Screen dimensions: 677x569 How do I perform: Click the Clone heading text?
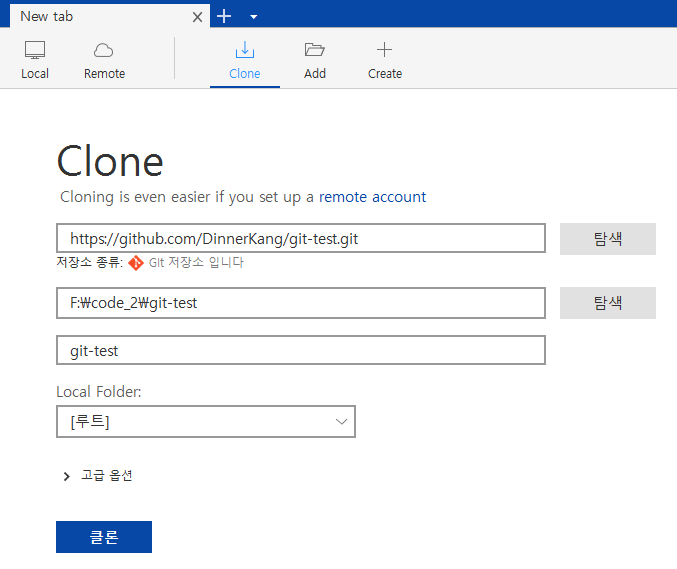pyautogui.click(x=110, y=161)
